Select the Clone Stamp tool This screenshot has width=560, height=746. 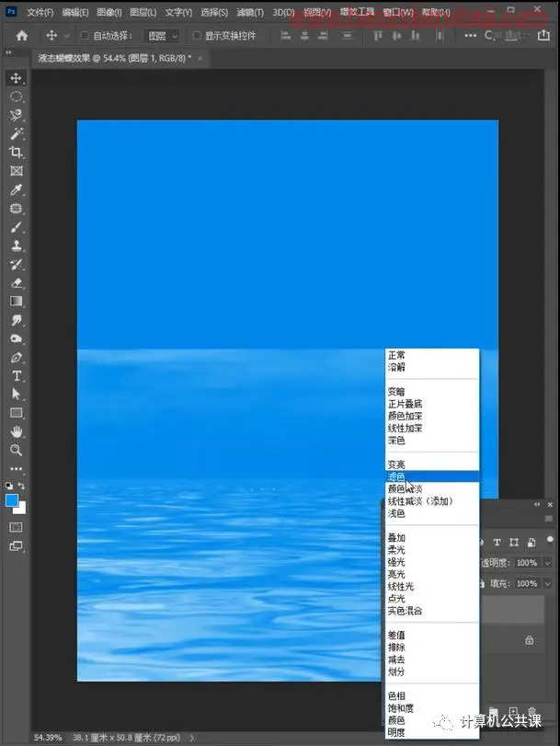click(x=17, y=246)
